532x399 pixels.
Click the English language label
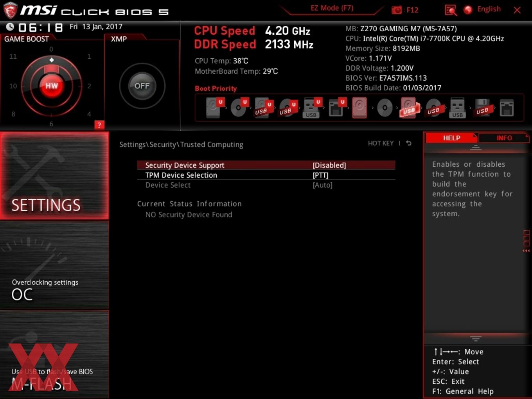(489, 9)
